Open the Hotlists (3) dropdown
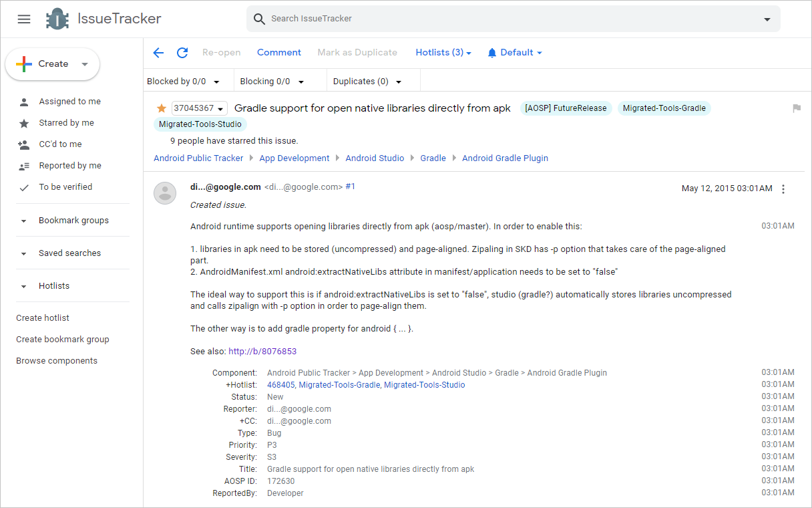812x508 pixels. point(443,52)
